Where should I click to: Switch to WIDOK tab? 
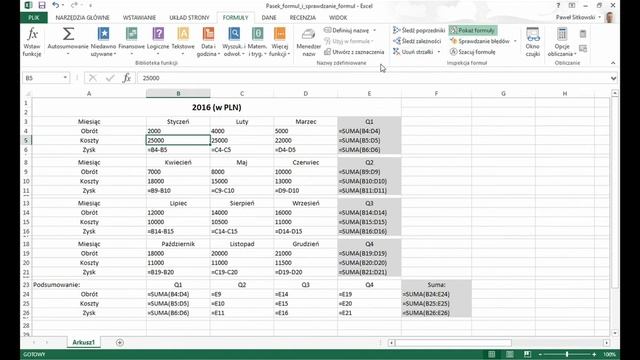338,18
